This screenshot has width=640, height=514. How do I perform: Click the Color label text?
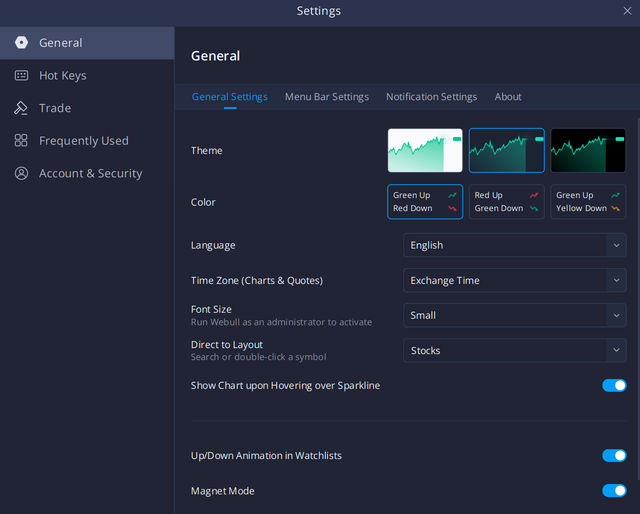203,202
